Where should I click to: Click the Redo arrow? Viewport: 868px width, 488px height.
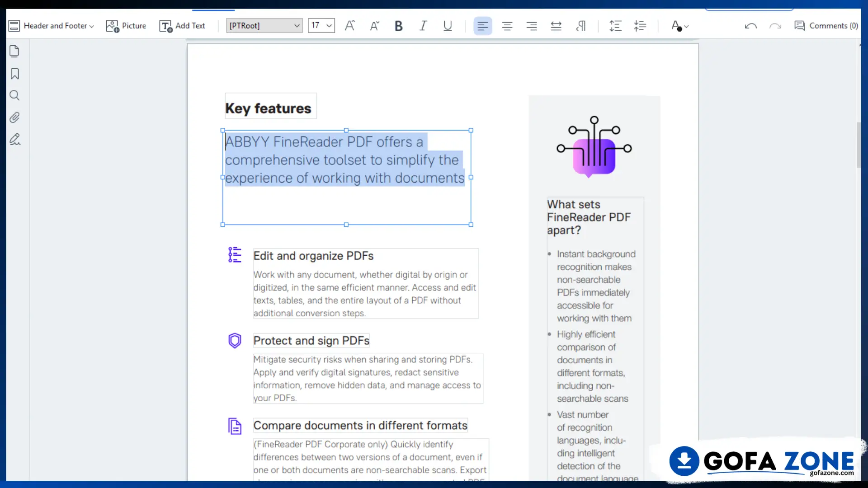(x=775, y=26)
